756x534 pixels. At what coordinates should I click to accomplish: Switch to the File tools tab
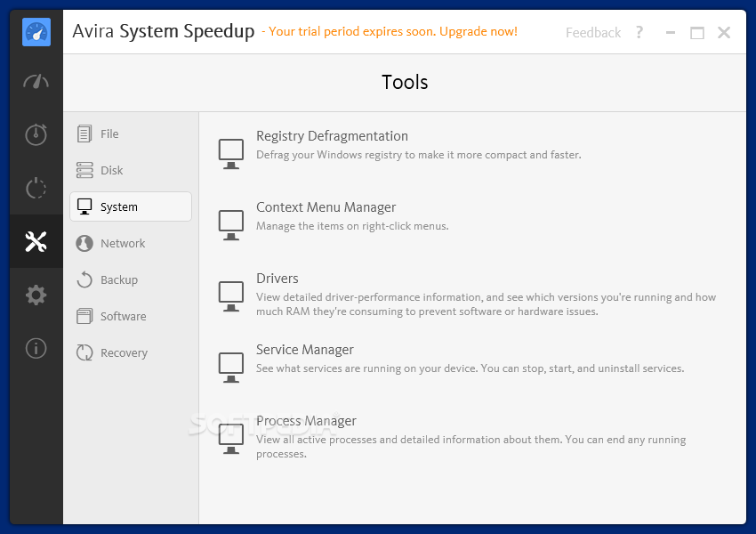coord(131,133)
